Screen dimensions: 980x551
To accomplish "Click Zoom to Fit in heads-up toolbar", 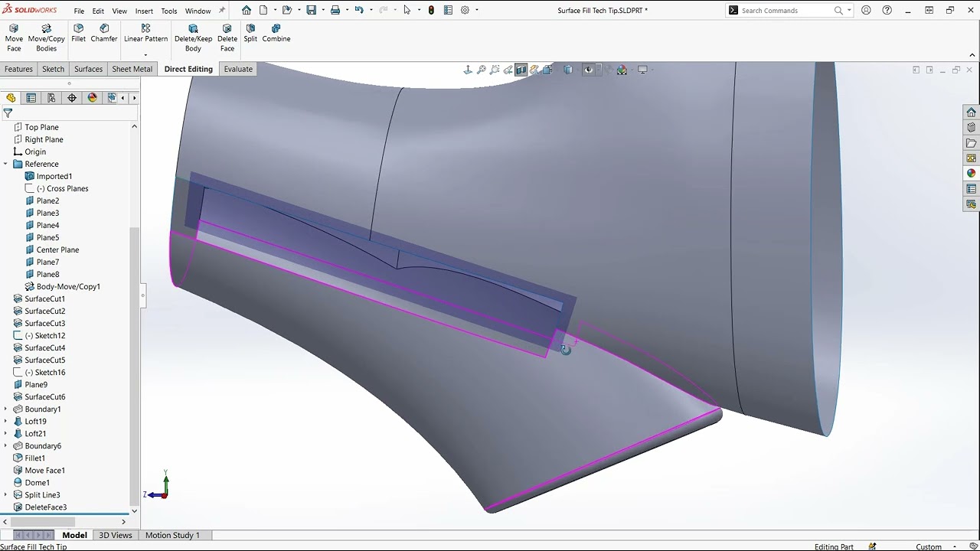I will tap(481, 70).
